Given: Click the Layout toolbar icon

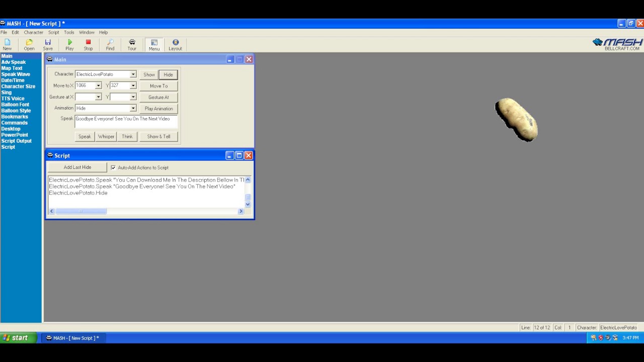Looking at the screenshot, I should pyautogui.click(x=175, y=45).
